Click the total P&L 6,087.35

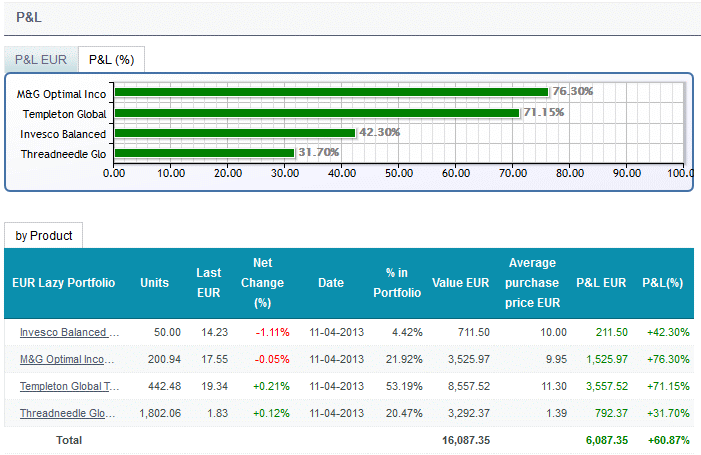[607, 440]
